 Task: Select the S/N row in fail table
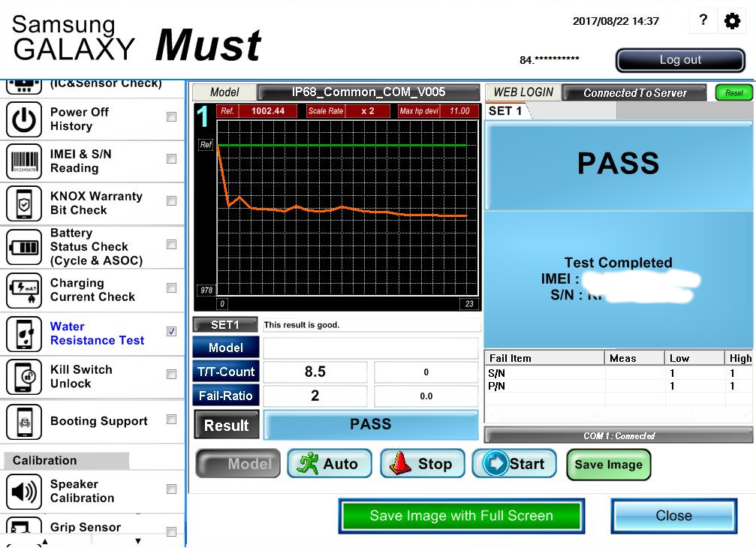(x=618, y=373)
